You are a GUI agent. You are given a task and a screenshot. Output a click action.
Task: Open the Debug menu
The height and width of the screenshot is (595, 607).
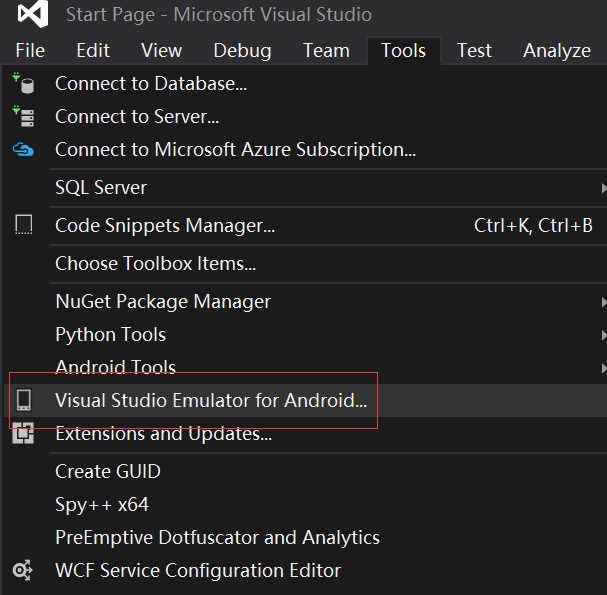pos(242,51)
